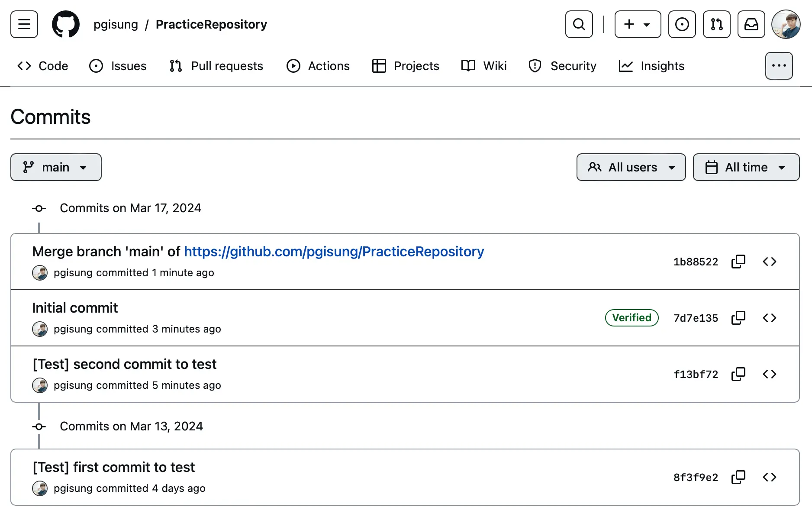Follow the github.com/pgisung/PracticeRepository URL link
The image size is (812, 517).
[334, 252]
